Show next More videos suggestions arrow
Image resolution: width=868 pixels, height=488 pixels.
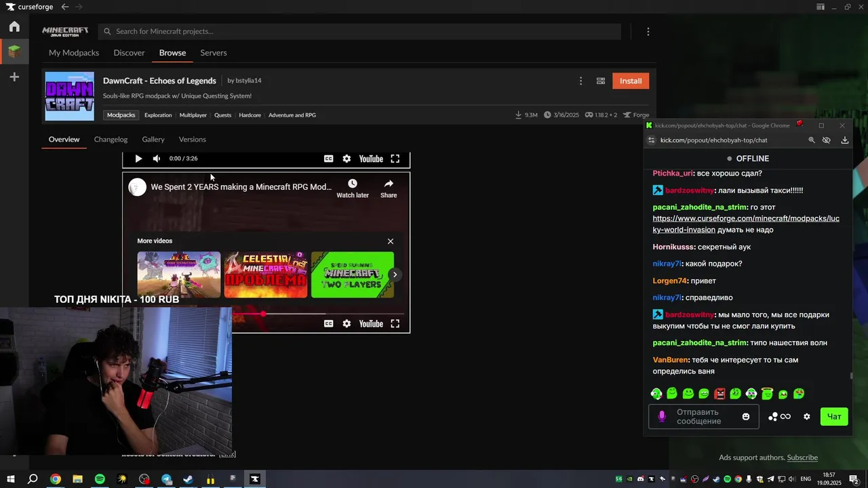[x=395, y=274]
